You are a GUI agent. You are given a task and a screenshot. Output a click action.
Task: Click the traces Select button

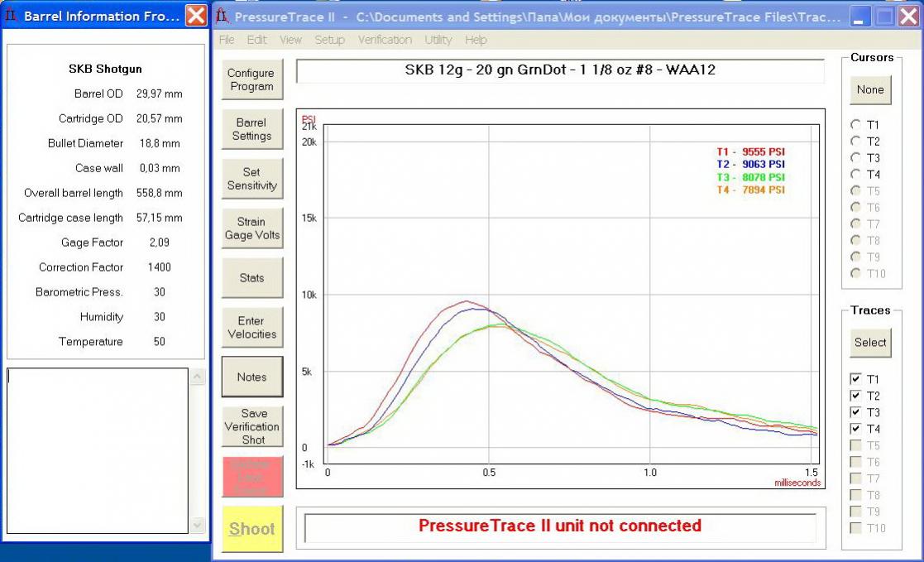pos(870,343)
